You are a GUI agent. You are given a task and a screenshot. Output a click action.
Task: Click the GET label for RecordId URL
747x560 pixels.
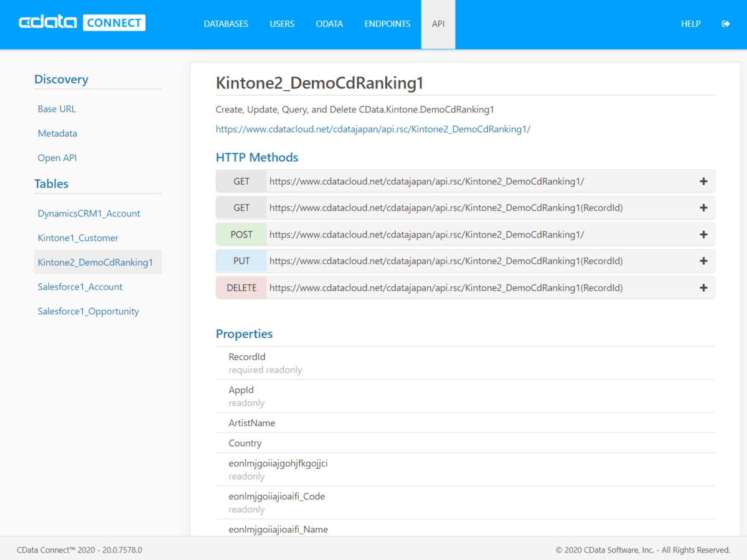click(x=242, y=208)
